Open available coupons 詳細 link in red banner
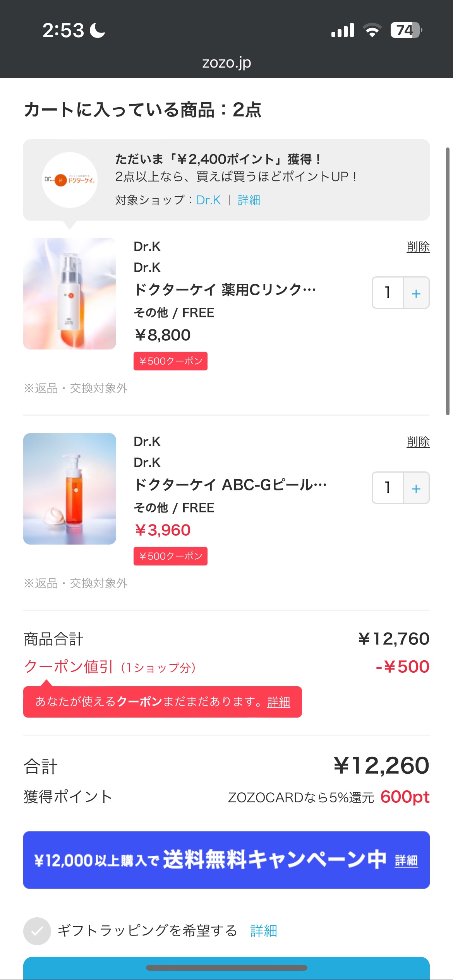The width and height of the screenshot is (453, 980). tap(279, 702)
